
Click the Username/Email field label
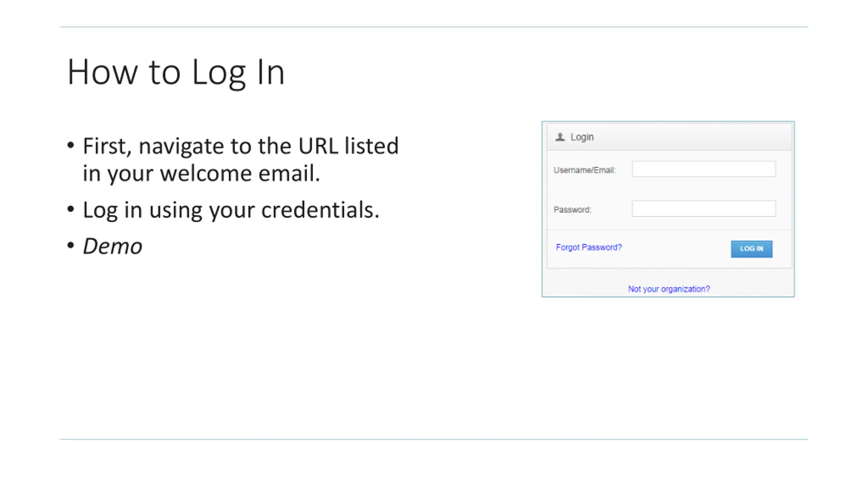(x=585, y=170)
